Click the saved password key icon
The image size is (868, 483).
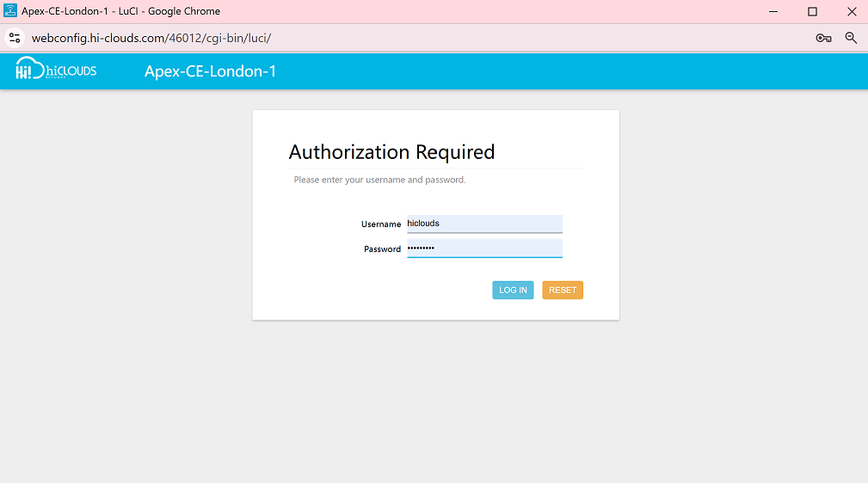click(x=823, y=38)
